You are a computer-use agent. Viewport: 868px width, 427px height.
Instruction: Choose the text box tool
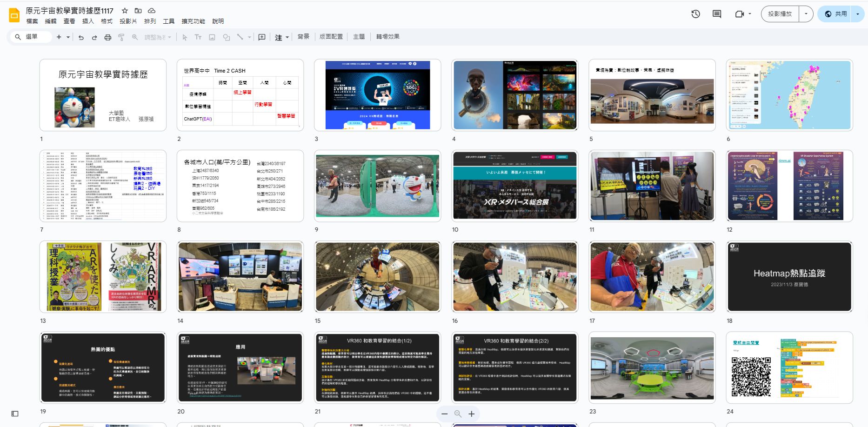point(198,37)
